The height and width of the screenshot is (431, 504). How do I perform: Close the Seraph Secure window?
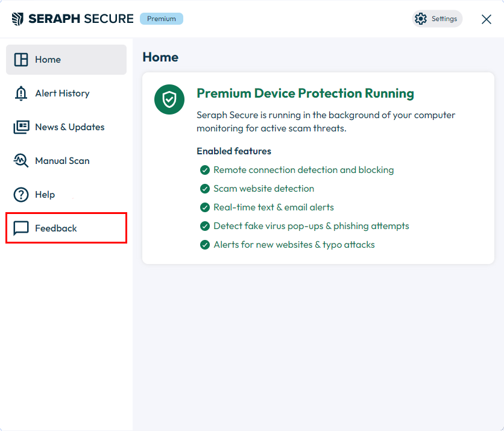[x=487, y=19]
